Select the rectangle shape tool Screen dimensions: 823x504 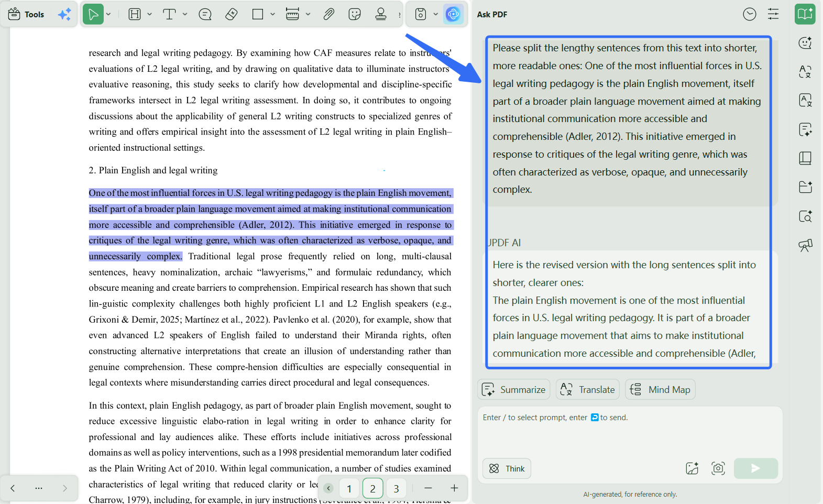(258, 14)
